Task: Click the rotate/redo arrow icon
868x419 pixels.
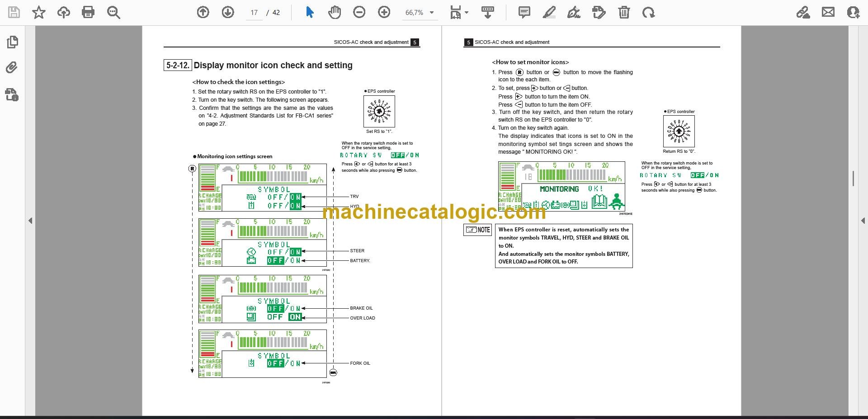Action: (649, 12)
